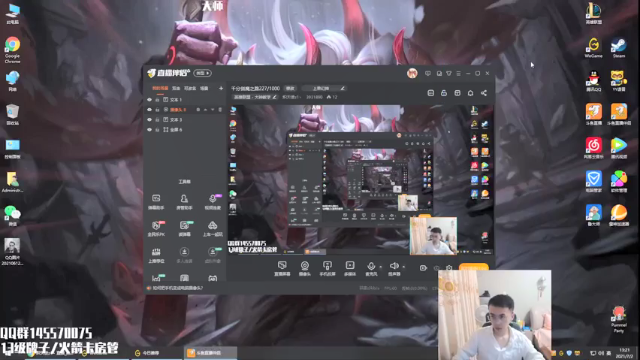This screenshot has height=360, width=640.
Task: Add a 多媒体 multimedia source
Action: tap(350, 269)
